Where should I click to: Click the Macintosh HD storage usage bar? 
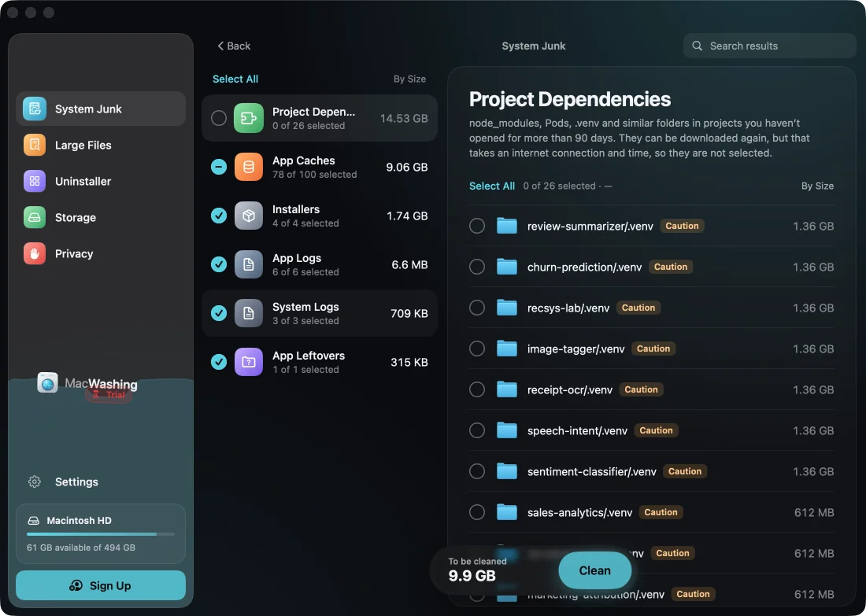point(101,534)
